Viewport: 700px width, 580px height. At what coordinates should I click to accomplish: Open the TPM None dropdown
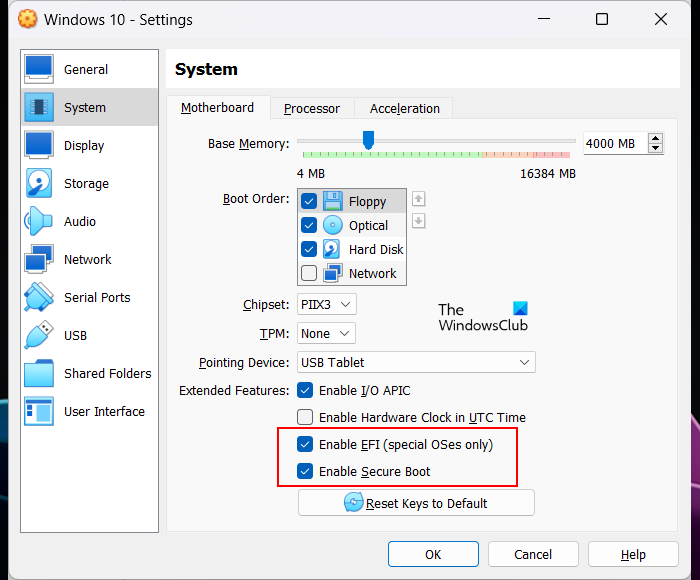(x=326, y=333)
